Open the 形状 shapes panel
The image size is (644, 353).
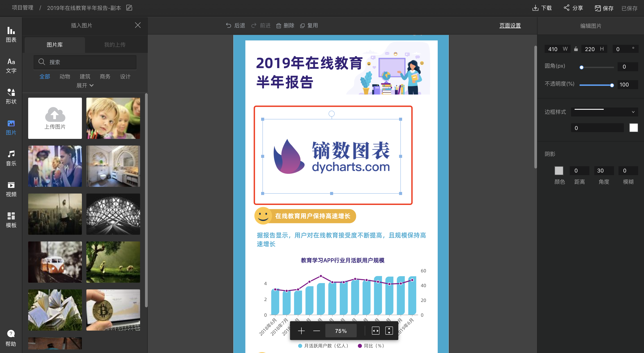click(x=11, y=96)
